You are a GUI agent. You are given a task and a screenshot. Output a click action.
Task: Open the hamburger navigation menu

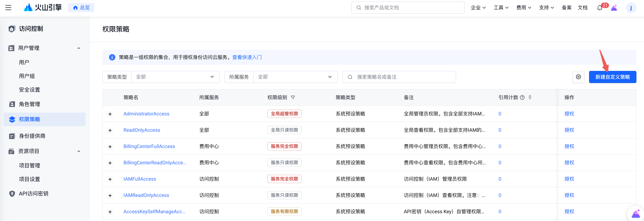click(8, 8)
